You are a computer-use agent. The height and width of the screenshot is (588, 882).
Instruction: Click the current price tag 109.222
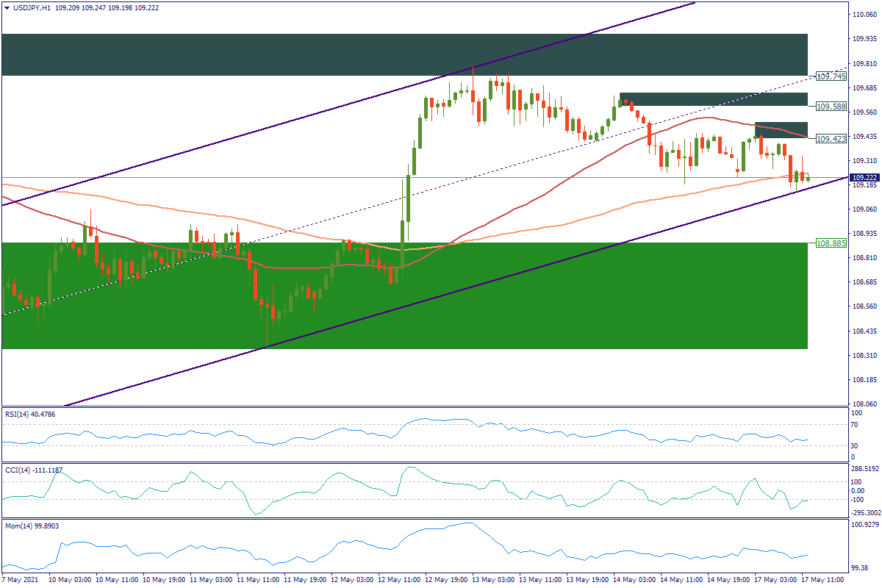[x=863, y=178]
